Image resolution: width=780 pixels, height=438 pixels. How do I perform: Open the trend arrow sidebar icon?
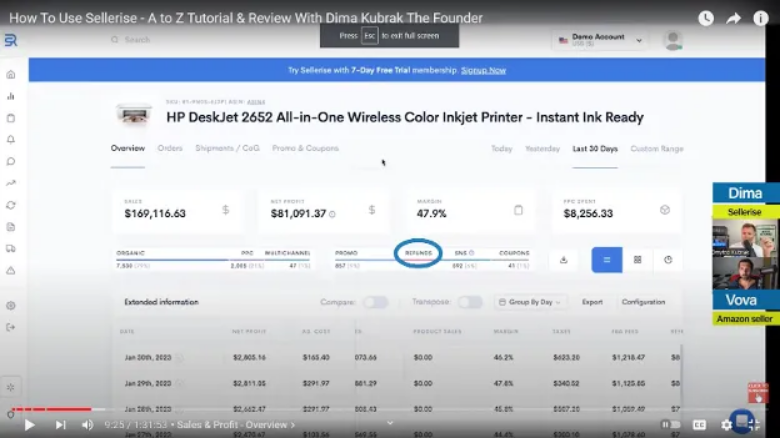[11, 183]
